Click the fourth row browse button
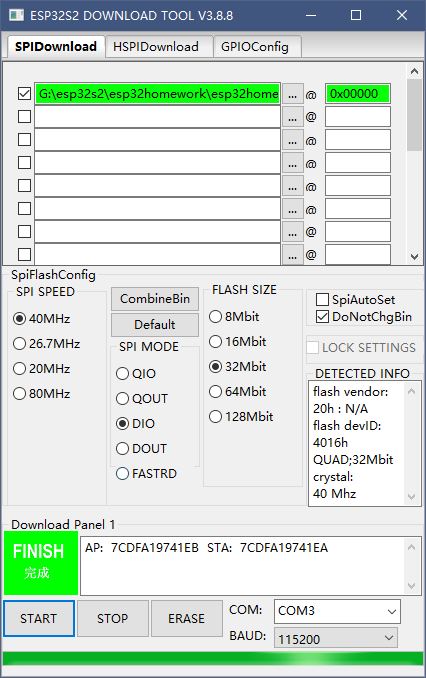The width and height of the screenshot is (426, 678). [x=292, y=163]
